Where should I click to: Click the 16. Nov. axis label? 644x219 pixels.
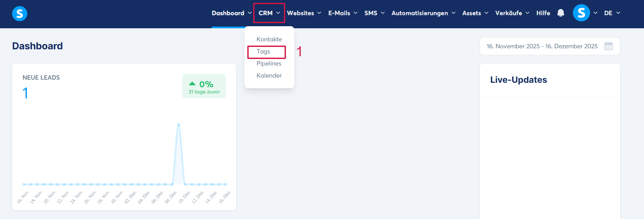click(x=23, y=197)
